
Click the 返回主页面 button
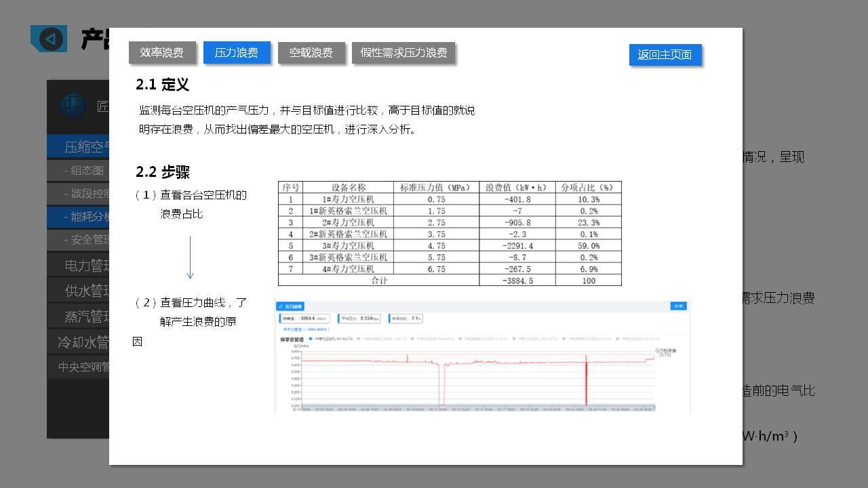665,55
